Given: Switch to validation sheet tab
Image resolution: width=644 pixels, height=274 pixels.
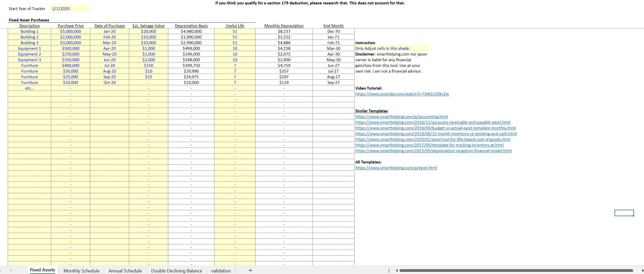Looking at the screenshot, I should 221,271.
